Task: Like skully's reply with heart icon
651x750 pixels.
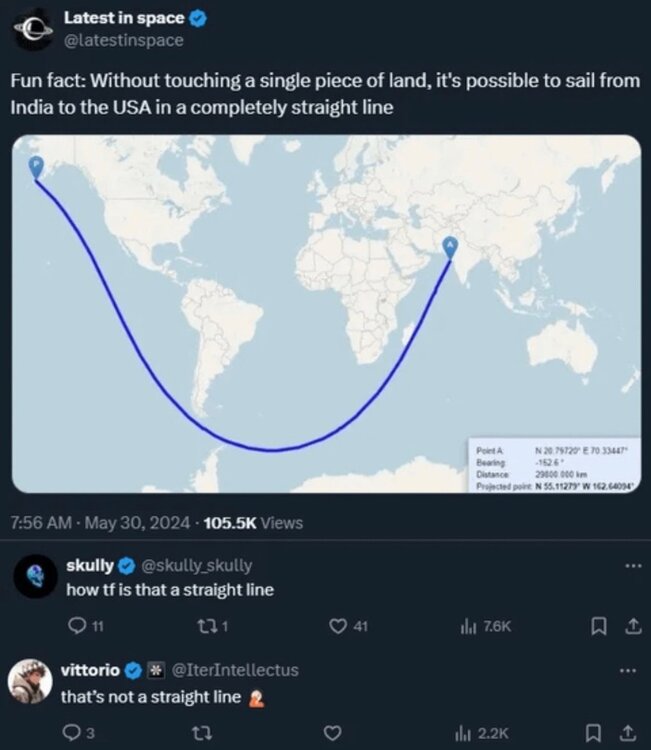Action: 338,627
